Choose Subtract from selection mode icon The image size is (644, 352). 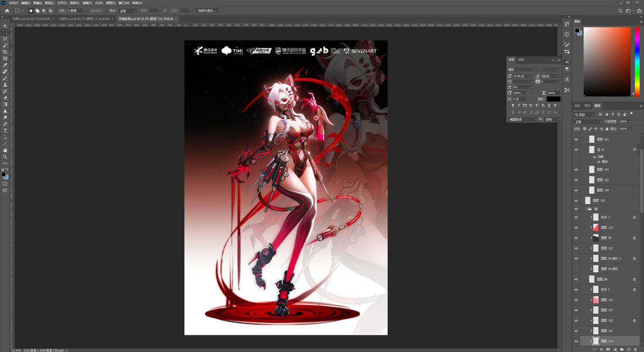(44, 11)
